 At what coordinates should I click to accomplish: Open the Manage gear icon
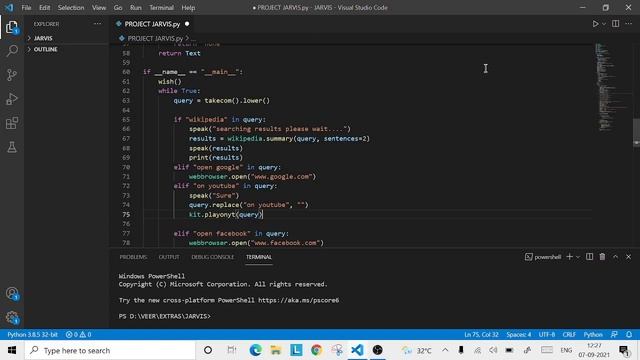click(x=12, y=318)
